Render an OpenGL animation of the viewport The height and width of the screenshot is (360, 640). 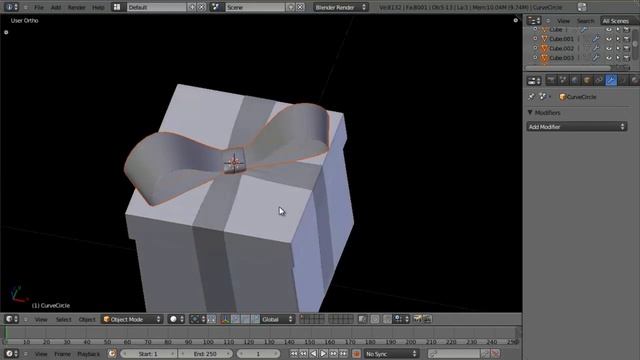pos(427,319)
